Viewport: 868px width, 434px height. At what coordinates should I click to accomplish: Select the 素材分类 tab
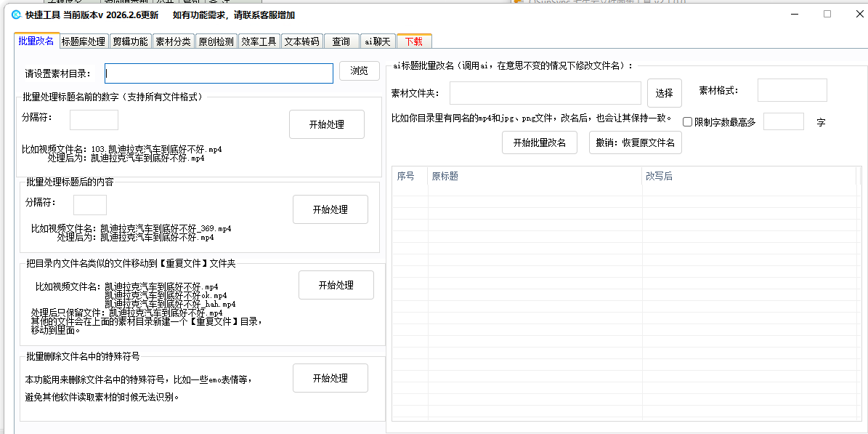(173, 41)
